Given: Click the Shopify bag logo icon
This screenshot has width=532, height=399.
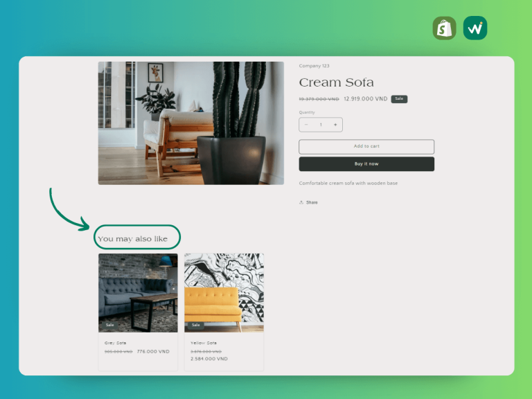Looking at the screenshot, I should [444, 28].
